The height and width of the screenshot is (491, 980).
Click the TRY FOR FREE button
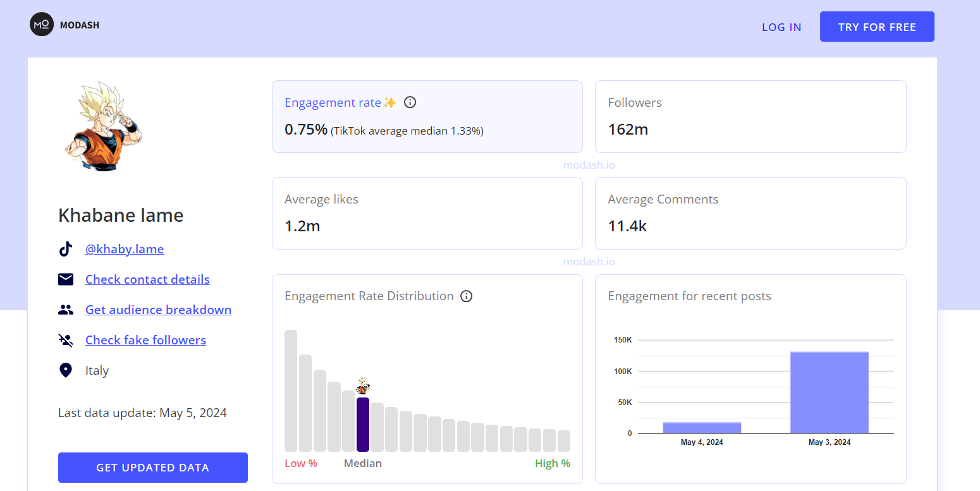tap(877, 27)
